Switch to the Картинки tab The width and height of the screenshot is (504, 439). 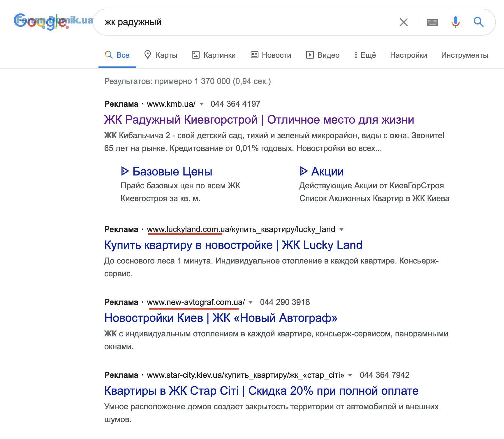point(214,55)
